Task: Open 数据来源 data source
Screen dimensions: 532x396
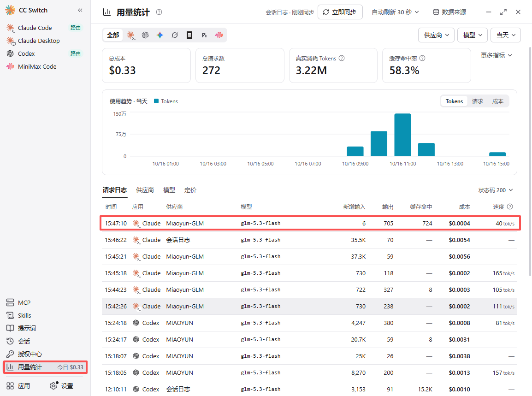Action: pos(449,12)
